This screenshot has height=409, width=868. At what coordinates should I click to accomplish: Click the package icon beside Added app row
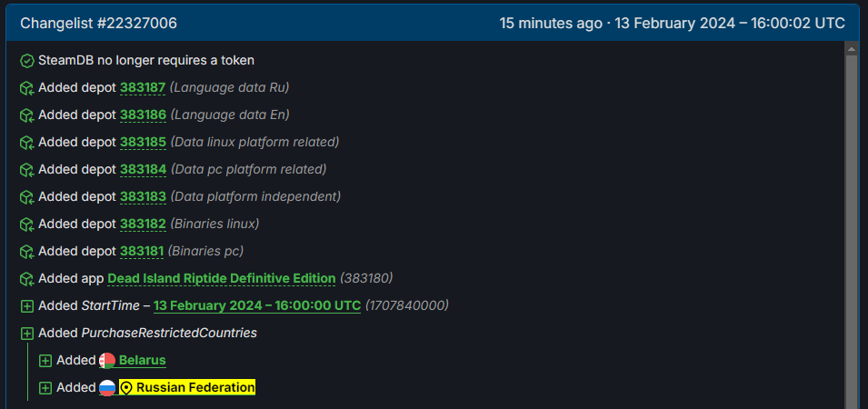click(27, 279)
